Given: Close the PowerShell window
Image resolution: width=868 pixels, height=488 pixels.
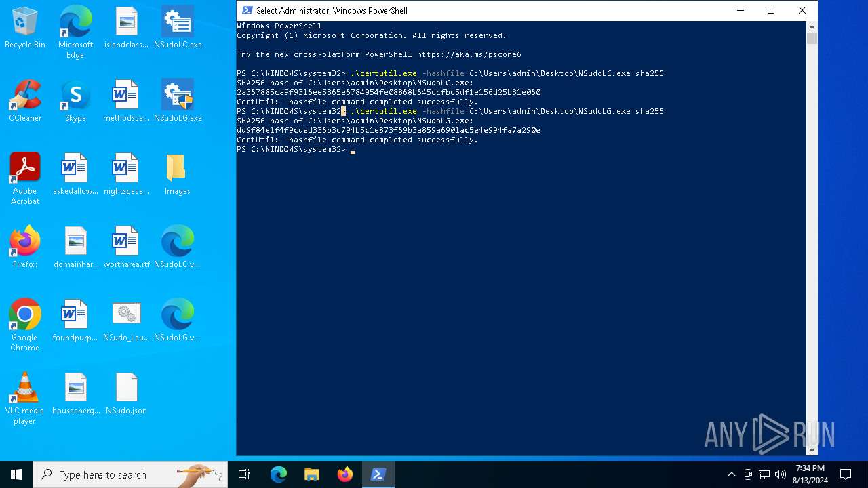Looking at the screenshot, I should (802, 10).
